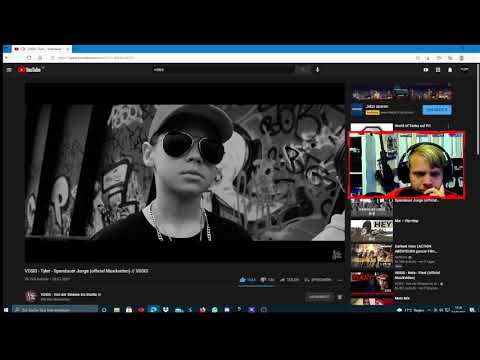Dislike the video with the thumbs-down button
480x360 pixels.
[x=268, y=280]
